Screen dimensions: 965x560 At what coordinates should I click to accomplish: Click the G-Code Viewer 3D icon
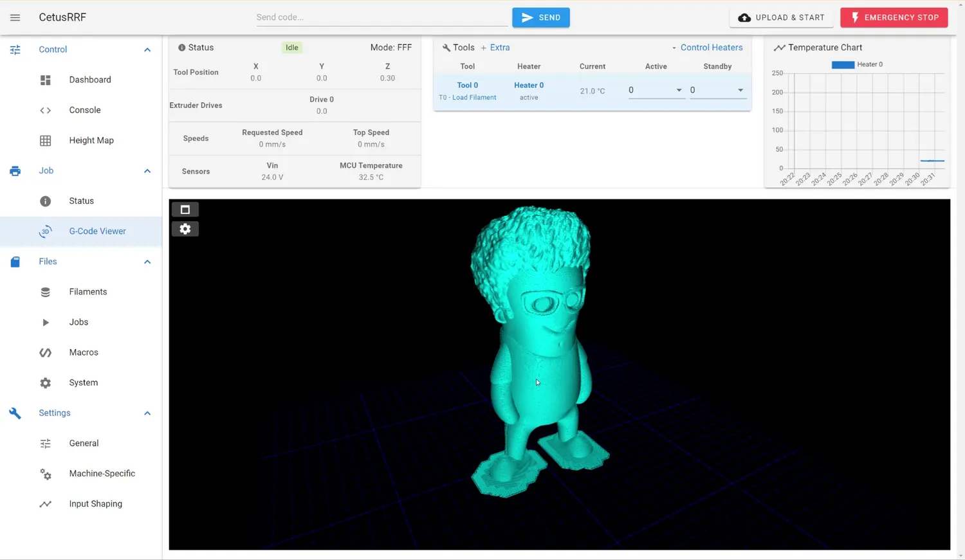tap(45, 231)
